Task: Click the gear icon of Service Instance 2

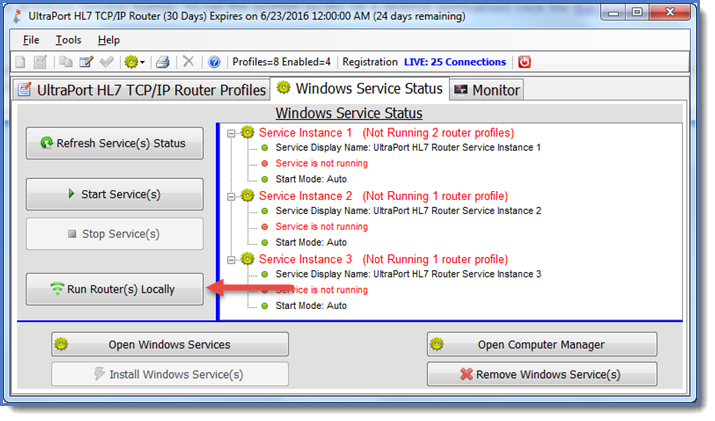Action: [x=247, y=196]
